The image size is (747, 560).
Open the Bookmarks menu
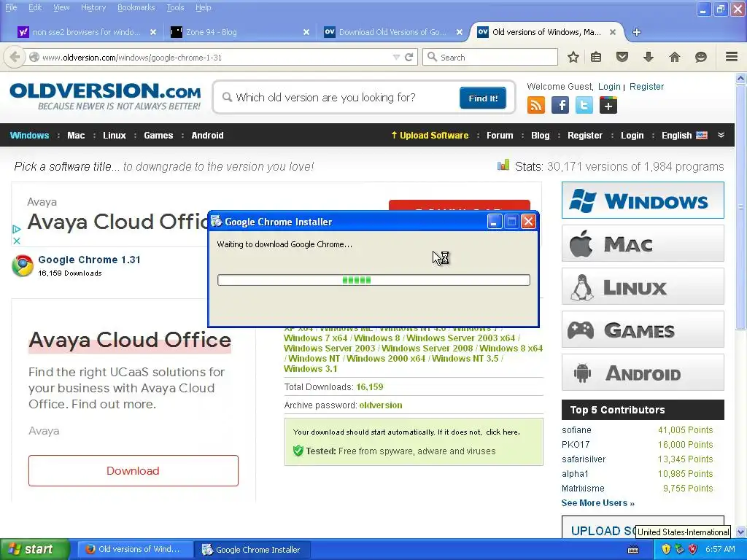click(136, 7)
